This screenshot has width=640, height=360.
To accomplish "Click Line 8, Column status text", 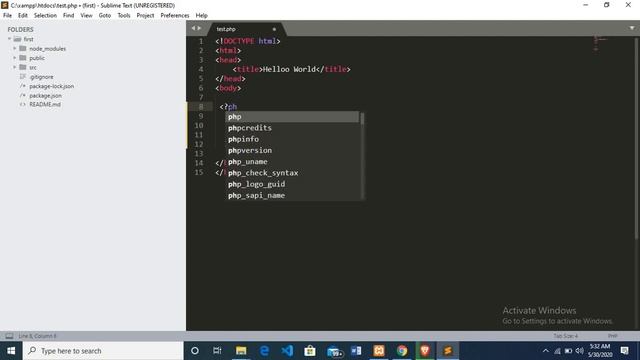I will tap(37, 336).
